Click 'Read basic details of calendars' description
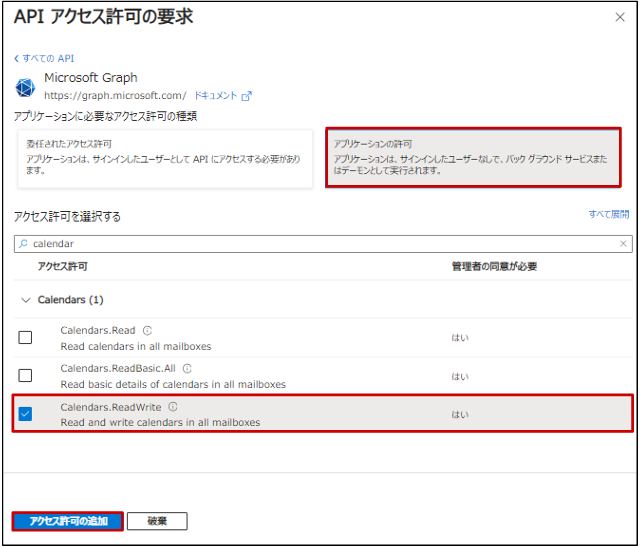Viewport: 640px width, 547px height. 173,385
